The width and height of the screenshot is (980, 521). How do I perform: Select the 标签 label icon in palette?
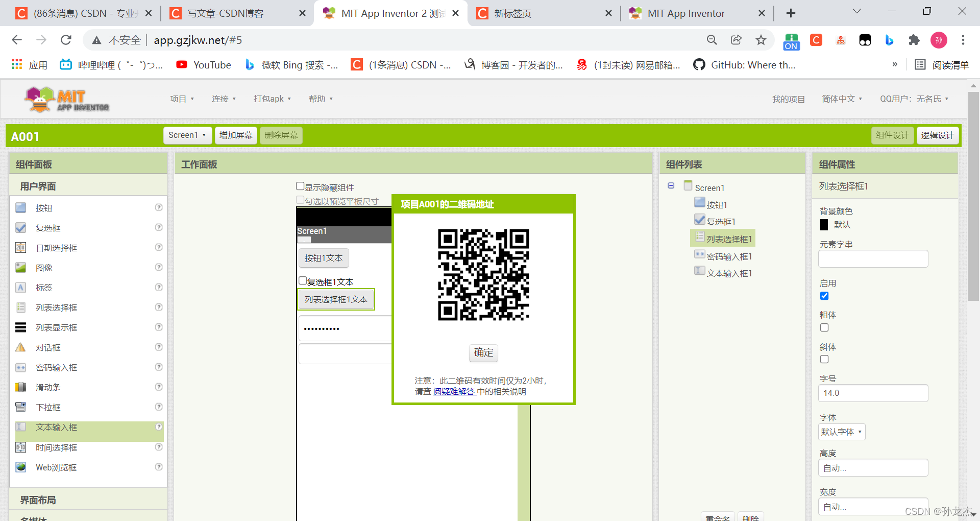tap(20, 288)
